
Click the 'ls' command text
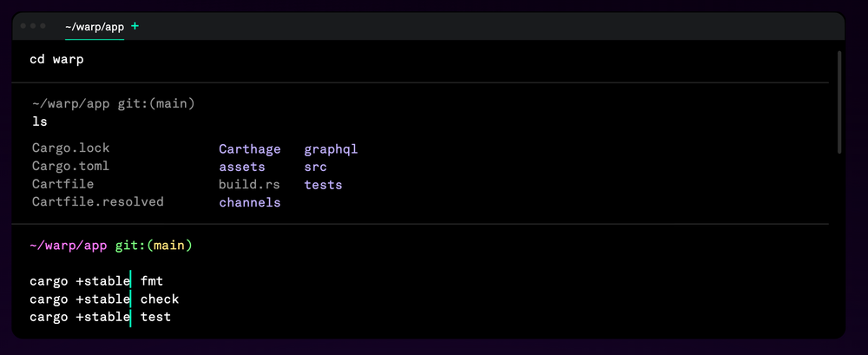pyautogui.click(x=40, y=122)
